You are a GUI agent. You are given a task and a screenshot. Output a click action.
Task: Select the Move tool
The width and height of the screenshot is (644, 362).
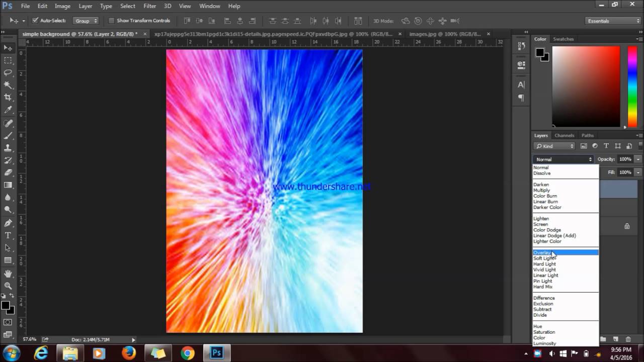coord(8,48)
